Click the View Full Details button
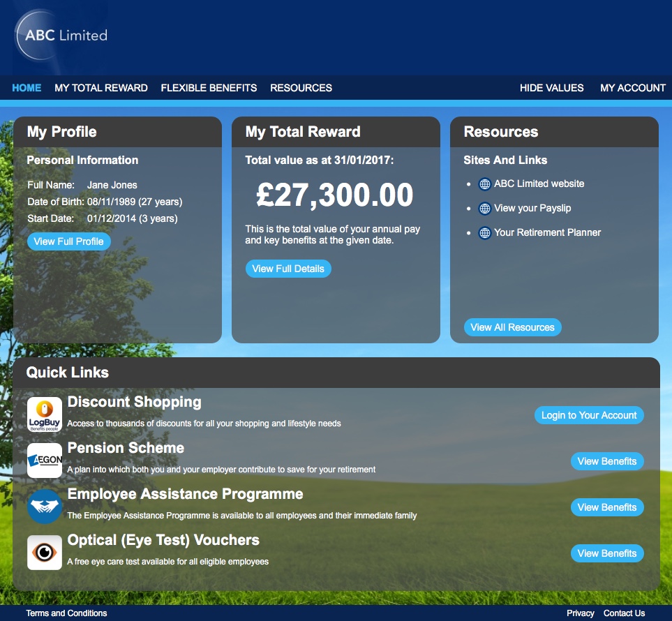The image size is (672, 621). tap(288, 269)
